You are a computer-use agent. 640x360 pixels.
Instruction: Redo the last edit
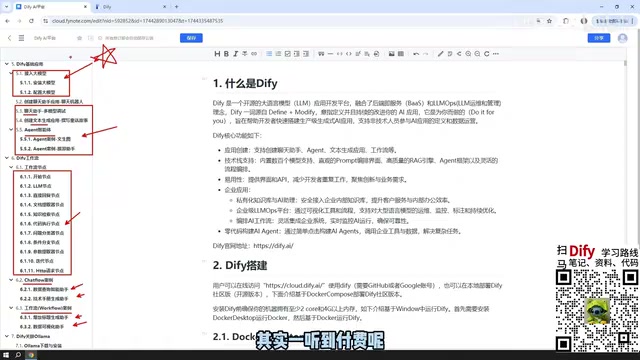(x=425, y=53)
